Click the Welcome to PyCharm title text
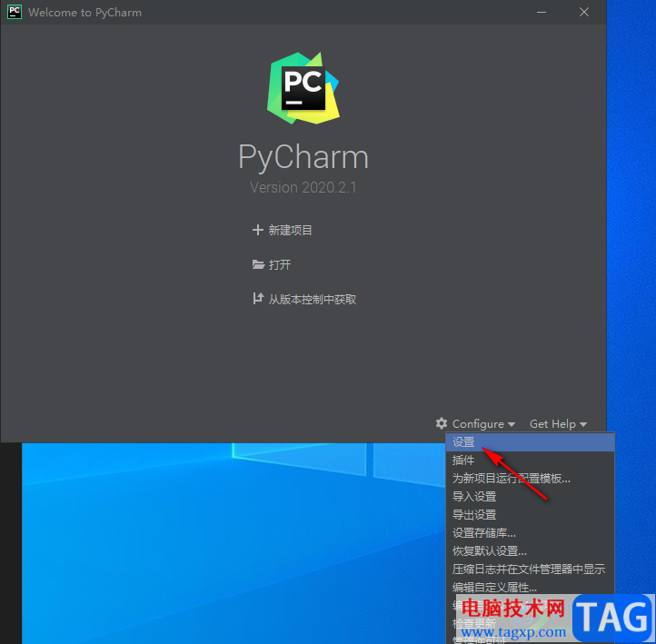The width and height of the screenshot is (656, 644). [x=84, y=13]
